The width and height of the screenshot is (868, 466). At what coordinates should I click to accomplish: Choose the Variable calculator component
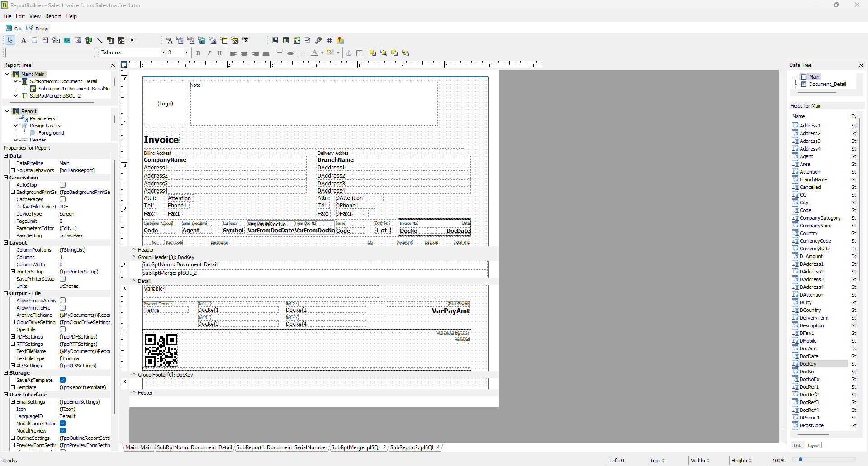[x=67, y=40]
